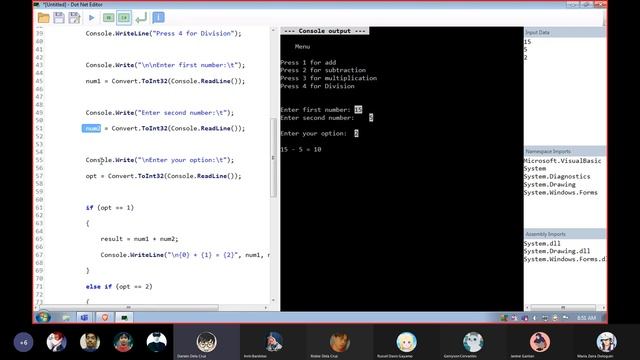Open a file with the folder icon
Viewport: 640px width, 360px height.
pyautogui.click(x=44, y=18)
